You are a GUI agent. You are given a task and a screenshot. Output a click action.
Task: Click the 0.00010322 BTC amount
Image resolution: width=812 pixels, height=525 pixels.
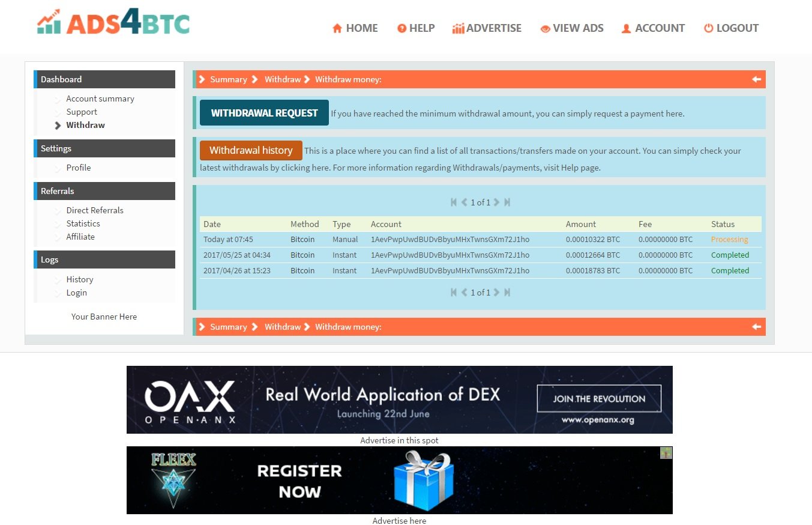593,239
